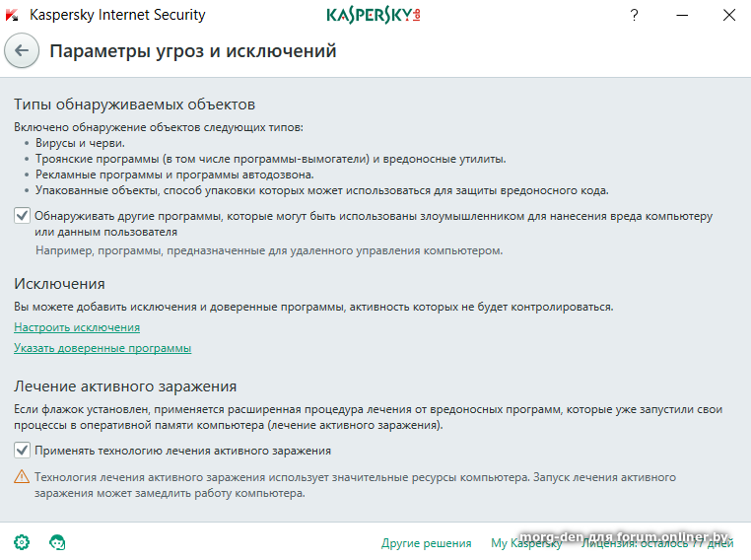Go back using the arrow button
Screen dimensions: 751x560
coord(22,51)
